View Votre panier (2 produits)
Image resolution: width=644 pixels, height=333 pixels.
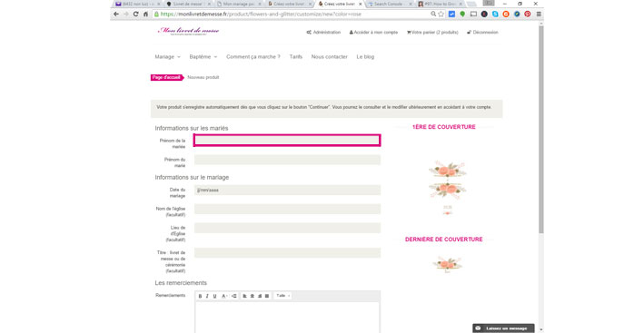[x=432, y=32]
